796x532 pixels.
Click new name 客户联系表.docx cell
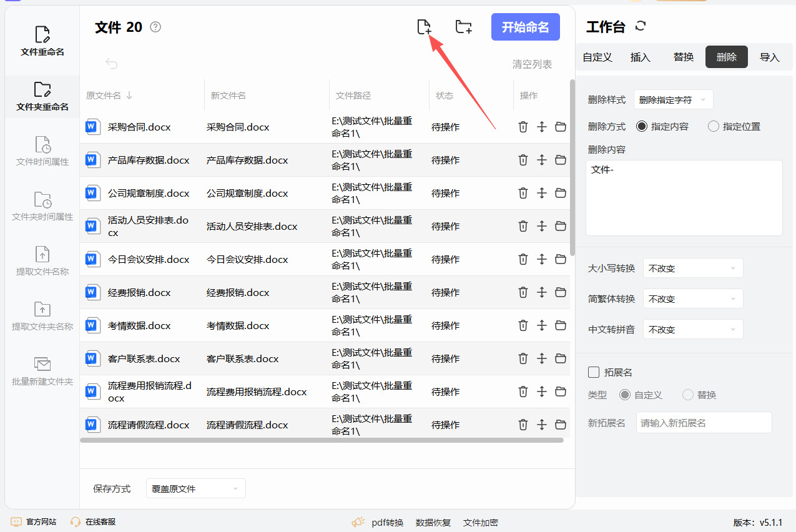[x=243, y=358]
